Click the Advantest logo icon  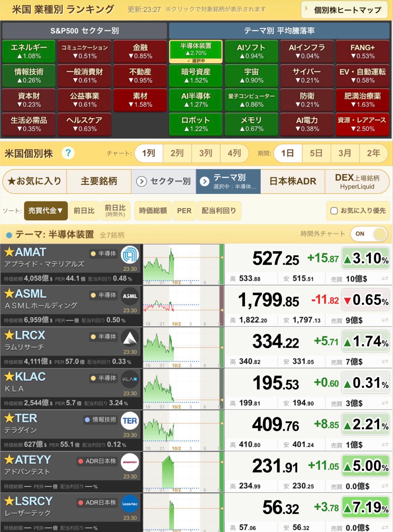(x=130, y=462)
